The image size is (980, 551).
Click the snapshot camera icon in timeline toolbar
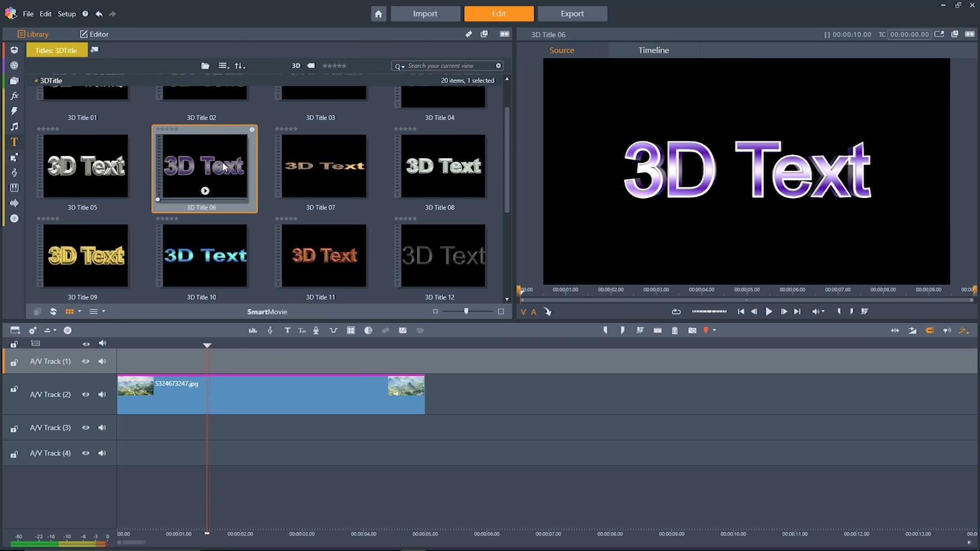(692, 331)
